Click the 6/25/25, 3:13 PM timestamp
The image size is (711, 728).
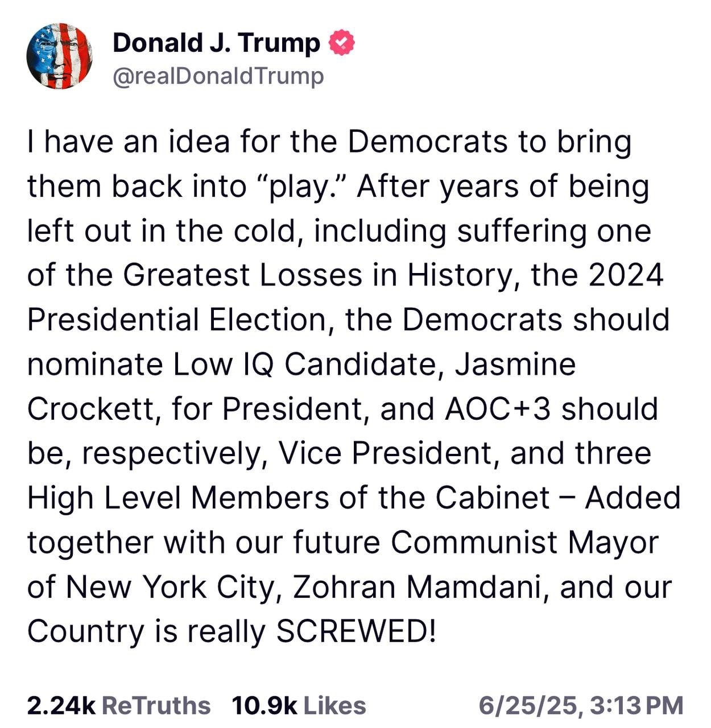tap(581, 705)
